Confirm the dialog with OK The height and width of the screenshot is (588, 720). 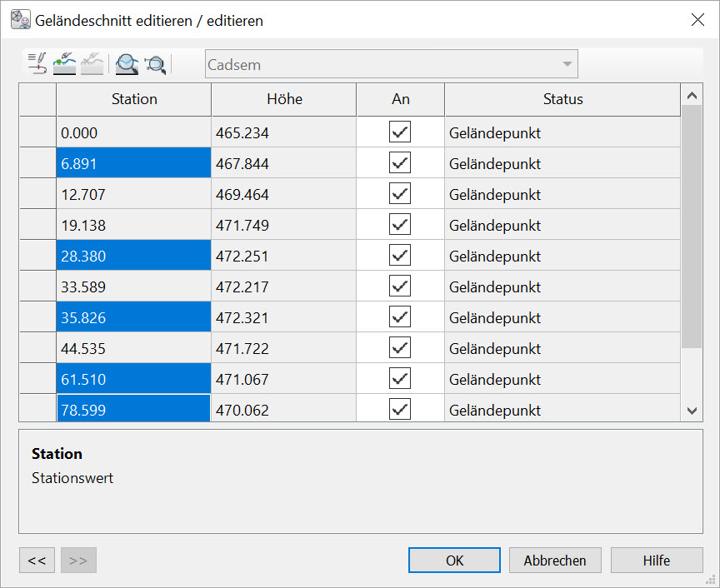[454, 561]
